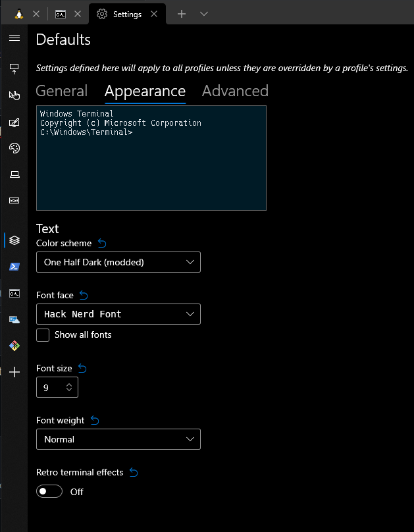Viewport: 414px width, 532px height.
Task: Switch to the General tab
Action: [x=61, y=91]
